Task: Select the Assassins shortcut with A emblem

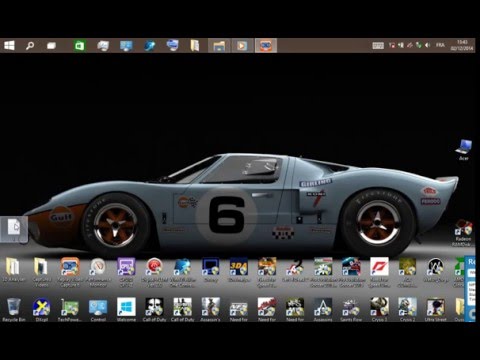Action: (x=323, y=310)
